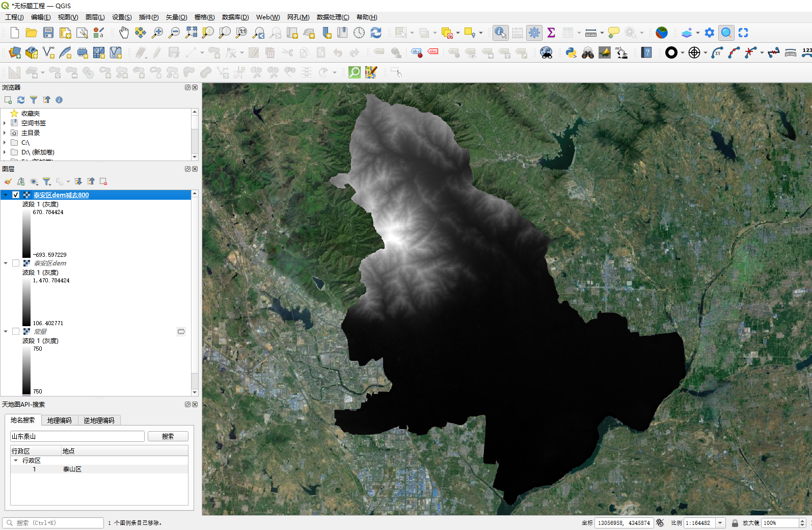Image resolution: width=812 pixels, height=530 pixels.
Task: Select the 收藏夹 item in Browser
Action: pyautogui.click(x=31, y=113)
